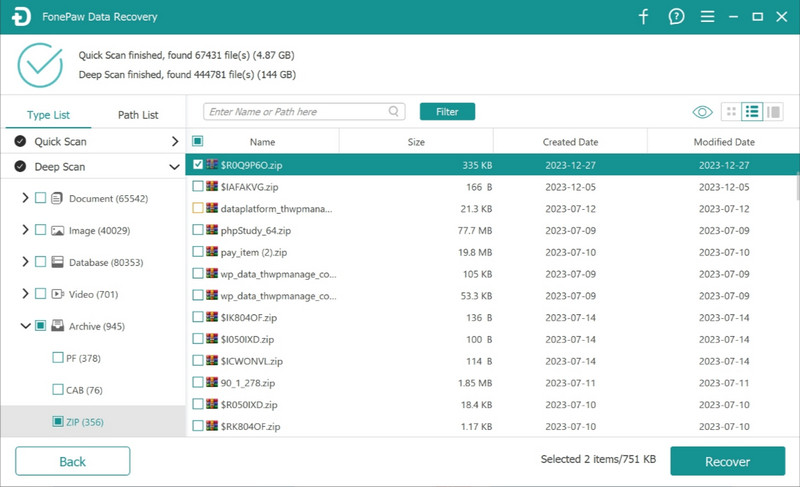800x487 pixels.
Task: Select the first wp_data_thwpmanage 105 KB row
Action: [492, 274]
